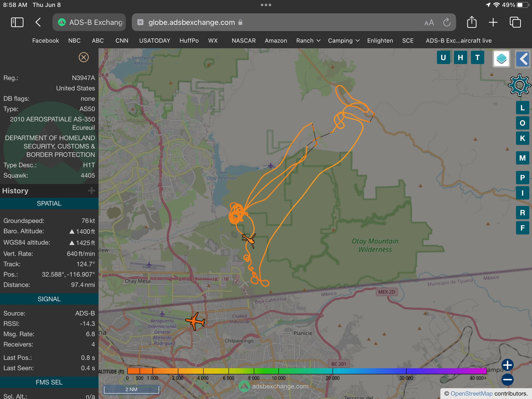Open the OpenStreetMap contributors link
Screen dimensions: 532x399
pyautogui.click(x=472, y=394)
